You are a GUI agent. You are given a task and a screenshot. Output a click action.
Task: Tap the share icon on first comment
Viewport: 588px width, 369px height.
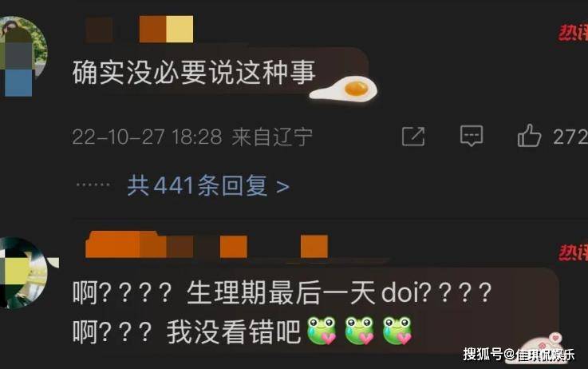tap(413, 136)
